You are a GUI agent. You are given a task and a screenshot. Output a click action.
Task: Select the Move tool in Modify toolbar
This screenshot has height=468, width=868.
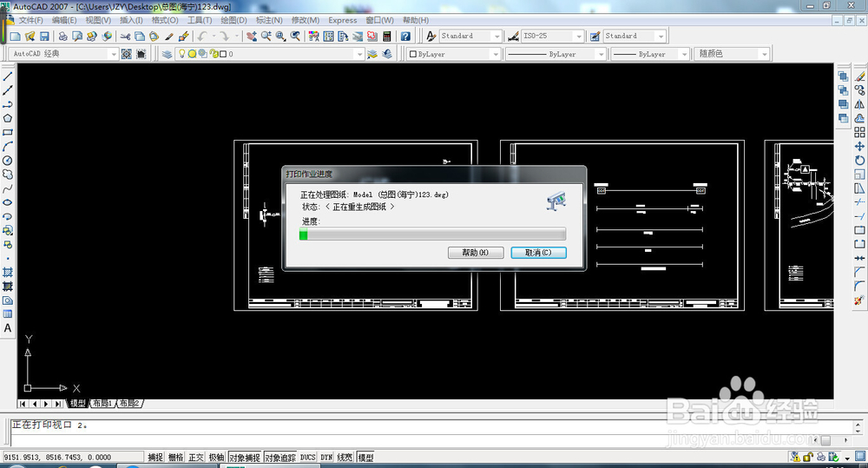click(x=859, y=146)
